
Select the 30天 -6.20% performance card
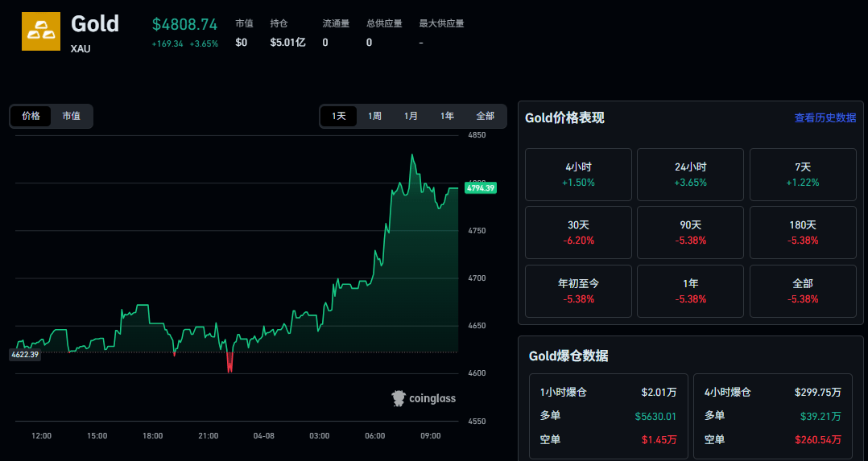[580, 233]
